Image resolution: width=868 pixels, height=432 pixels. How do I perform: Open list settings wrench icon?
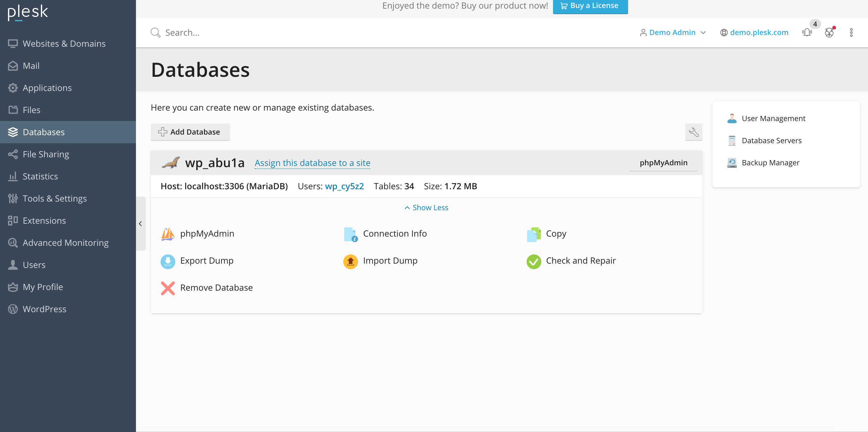pos(694,132)
